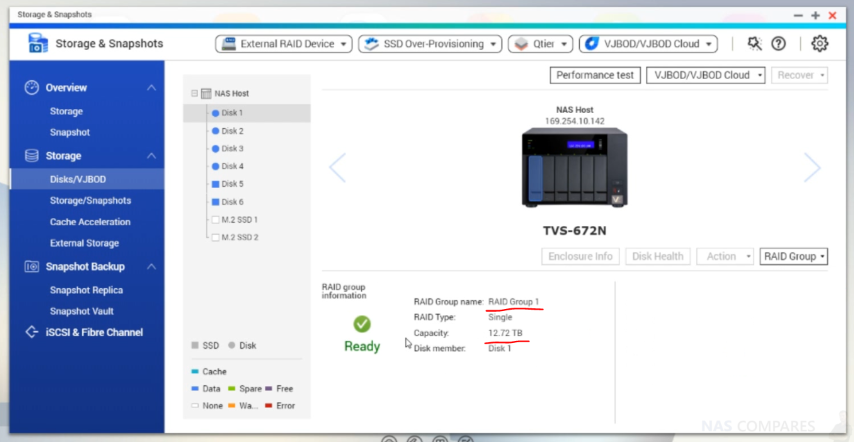Screen dimensions: 854x442
Task: Click the Disk 5 blue square icon
Action: 215,184
